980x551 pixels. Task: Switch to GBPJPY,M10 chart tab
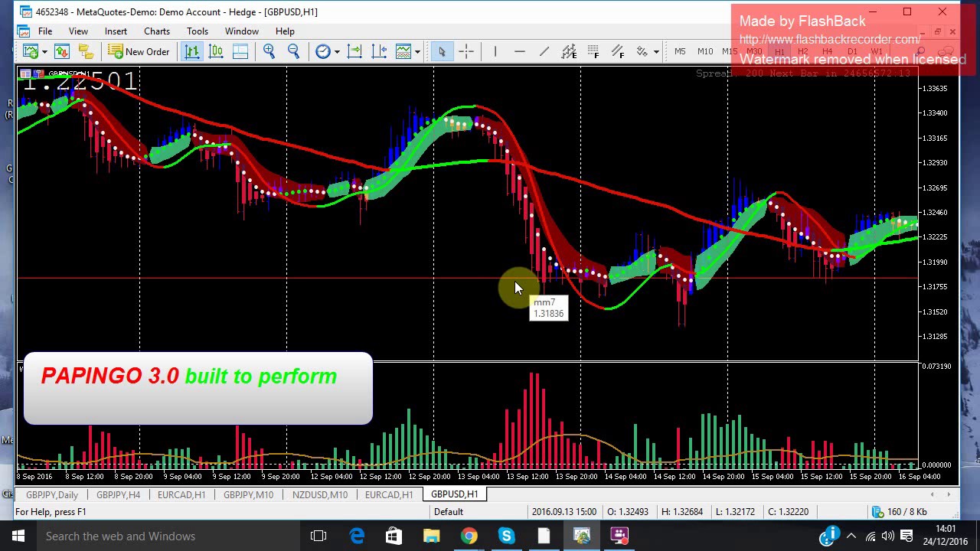tap(248, 494)
